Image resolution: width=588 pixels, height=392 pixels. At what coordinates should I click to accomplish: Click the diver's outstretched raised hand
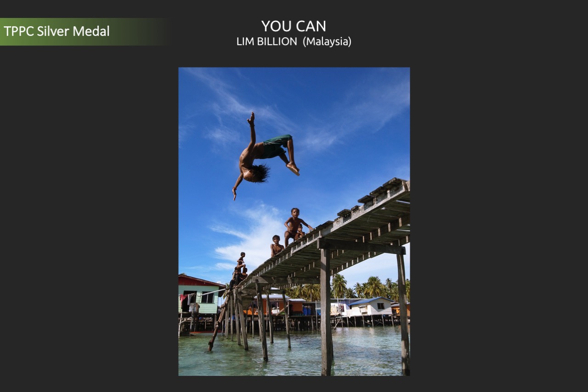point(251,119)
